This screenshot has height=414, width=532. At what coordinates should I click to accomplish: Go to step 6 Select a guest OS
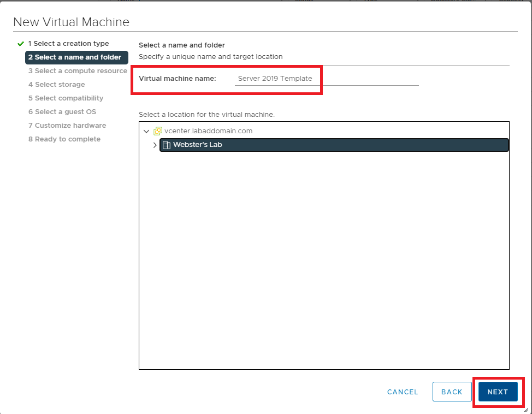[62, 112]
